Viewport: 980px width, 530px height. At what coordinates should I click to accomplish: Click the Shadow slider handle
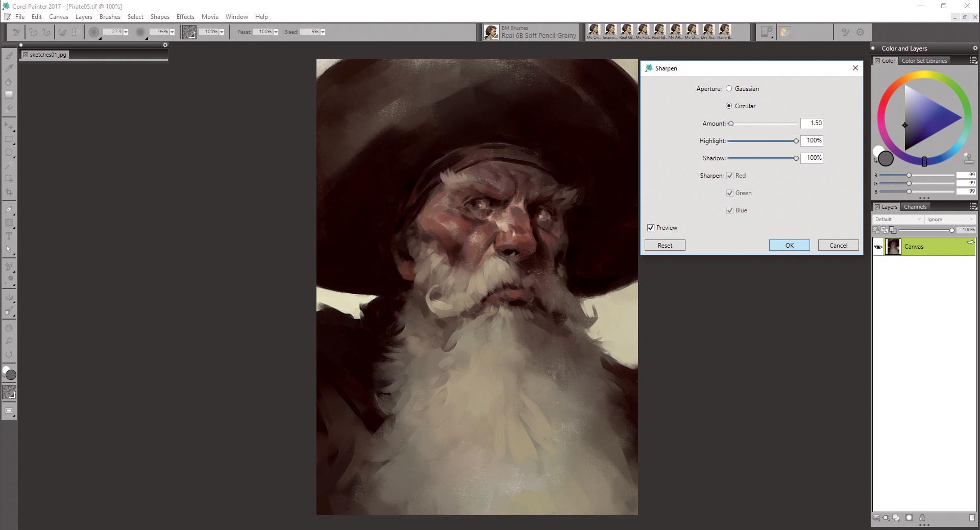796,158
